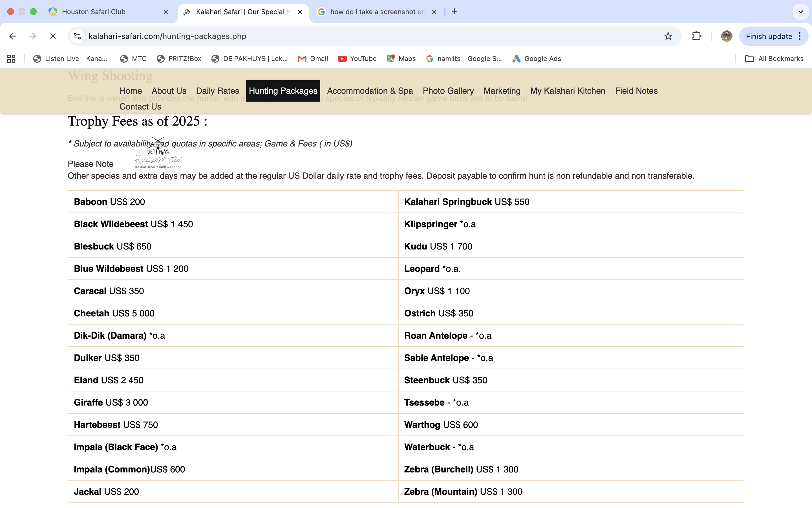Viewport: 812px width, 508px height.
Task: Expand the tab search dropdown arrow
Action: click(801, 12)
